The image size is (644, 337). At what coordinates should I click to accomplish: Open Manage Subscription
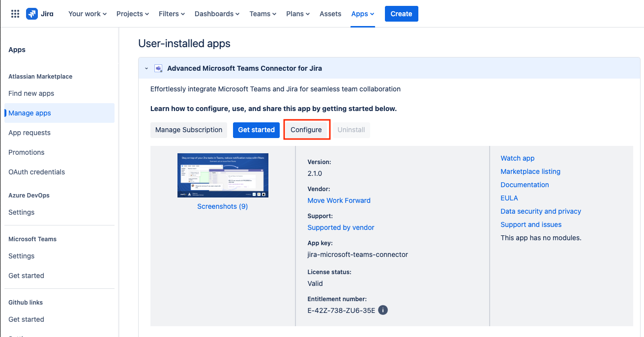(x=189, y=130)
